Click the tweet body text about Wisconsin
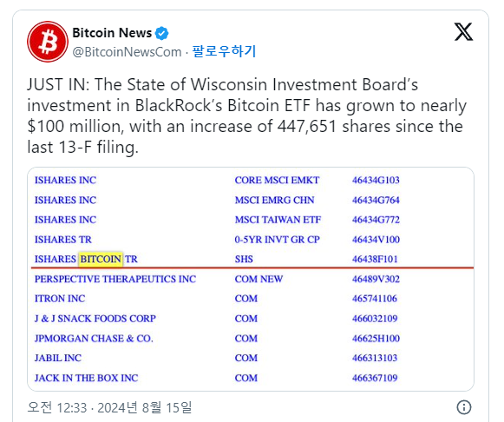 pos(247,115)
